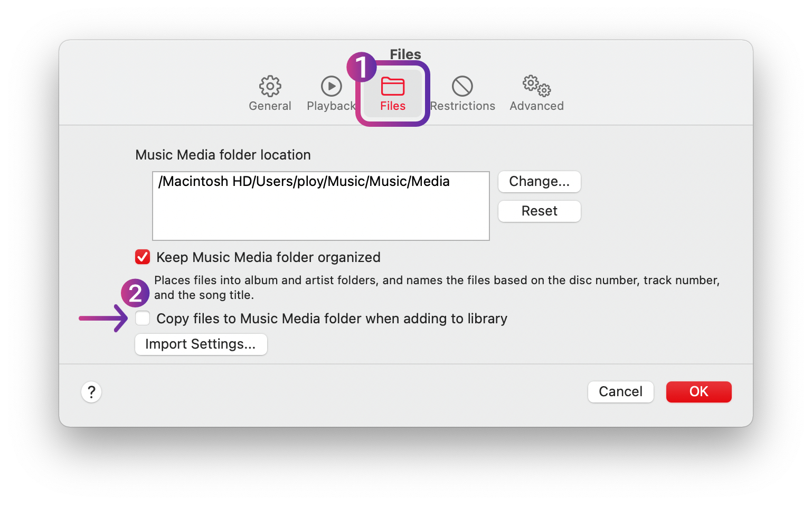
Task: Click the Restrictions prohibited-circle icon
Action: (x=462, y=86)
